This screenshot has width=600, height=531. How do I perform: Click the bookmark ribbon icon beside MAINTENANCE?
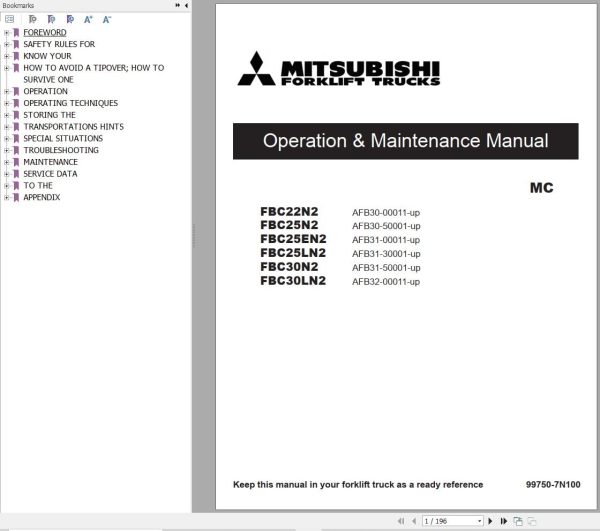pyautogui.click(x=16, y=162)
